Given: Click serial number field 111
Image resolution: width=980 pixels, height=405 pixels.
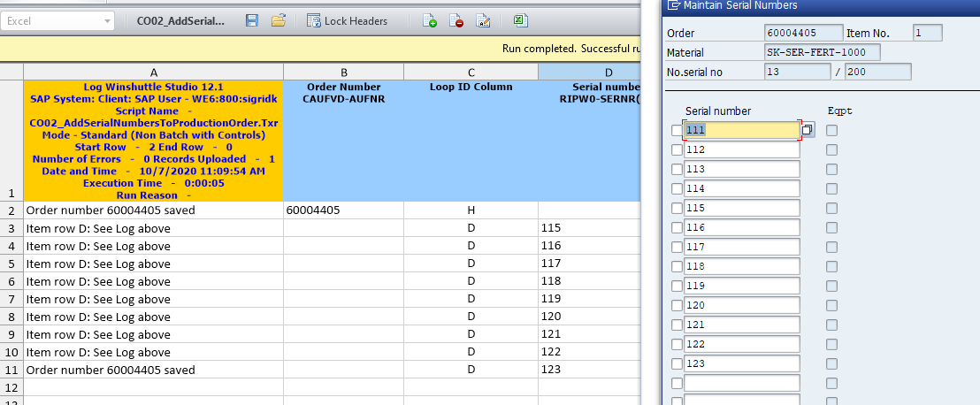Looking at the screenshot, I should tap(742, 130).
